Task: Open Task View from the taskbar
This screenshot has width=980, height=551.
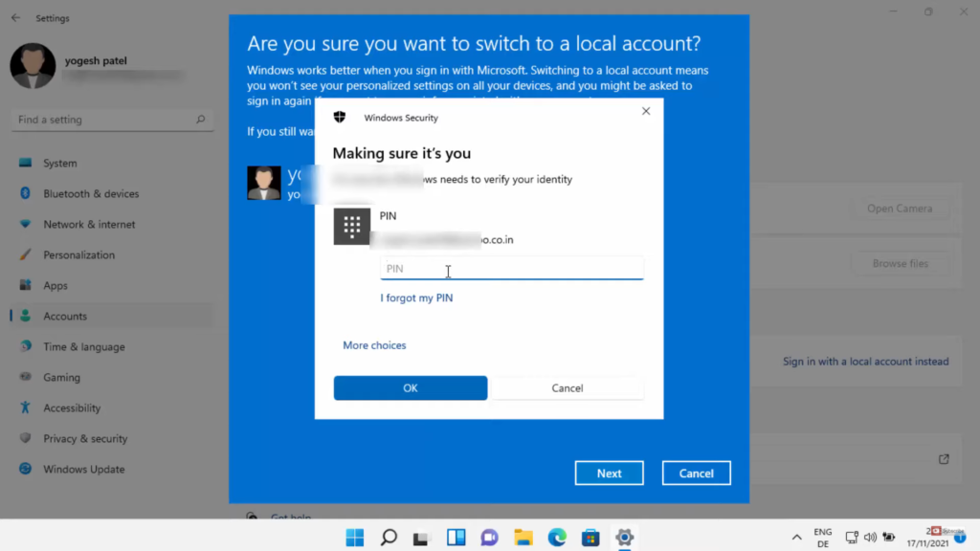Action: coord(422,538)
